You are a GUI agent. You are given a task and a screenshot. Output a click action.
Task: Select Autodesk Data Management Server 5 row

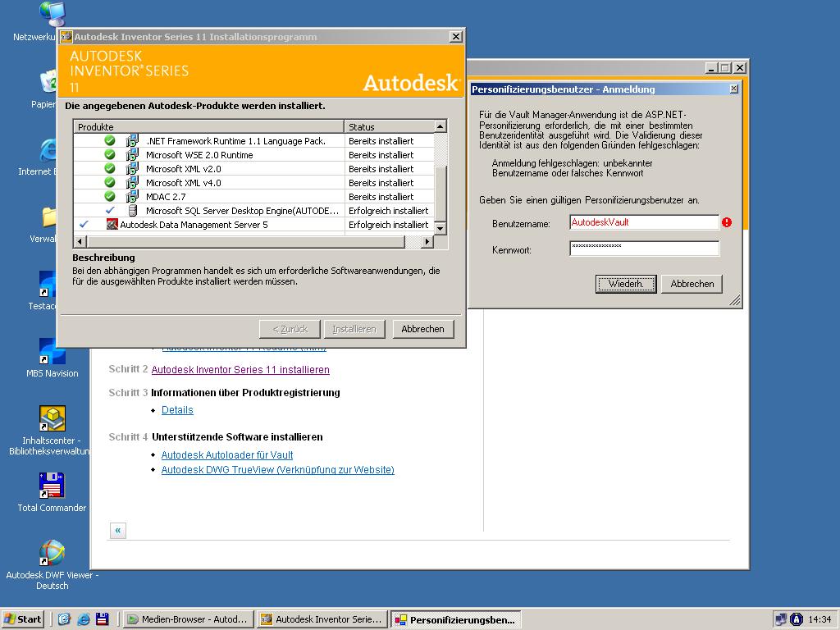[254, 225]
